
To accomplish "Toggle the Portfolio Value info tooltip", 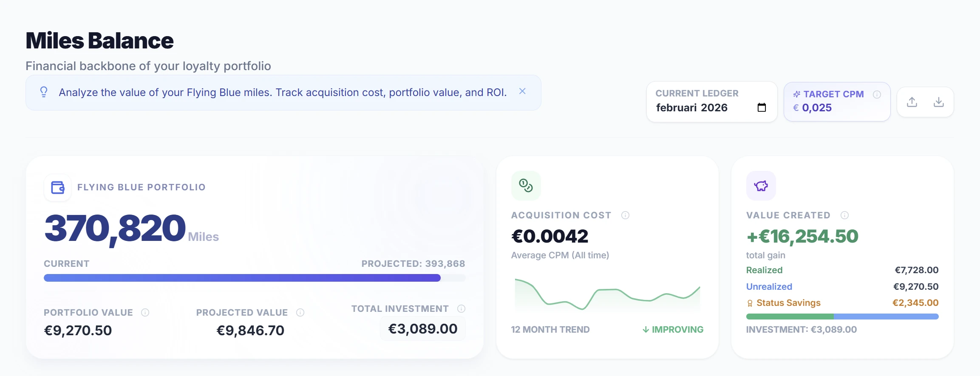I will [x=145, y=312].
